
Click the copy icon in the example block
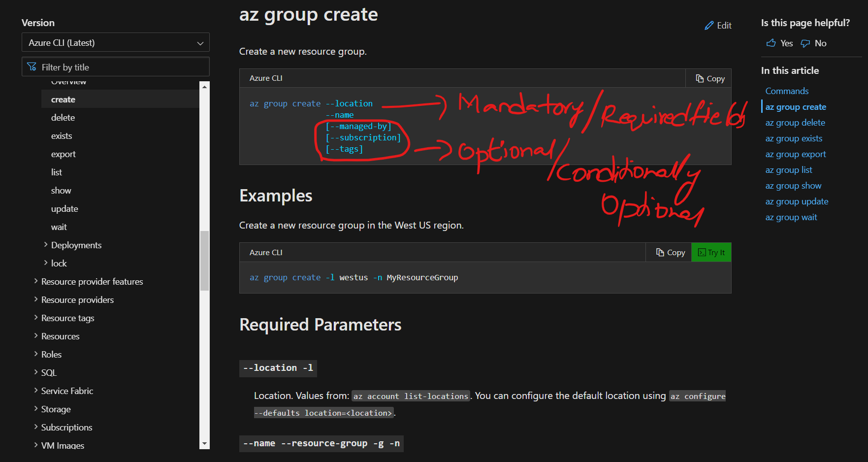coord(660,252)
